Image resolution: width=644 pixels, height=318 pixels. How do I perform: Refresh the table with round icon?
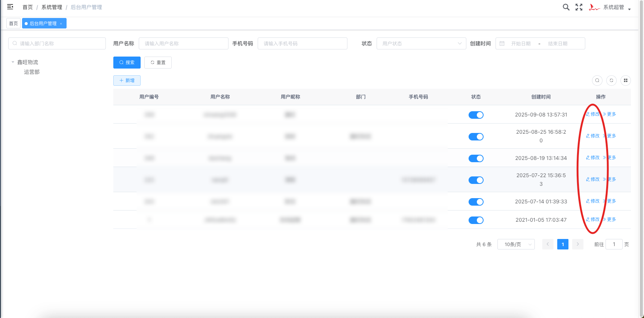click(x=611, y=81)
